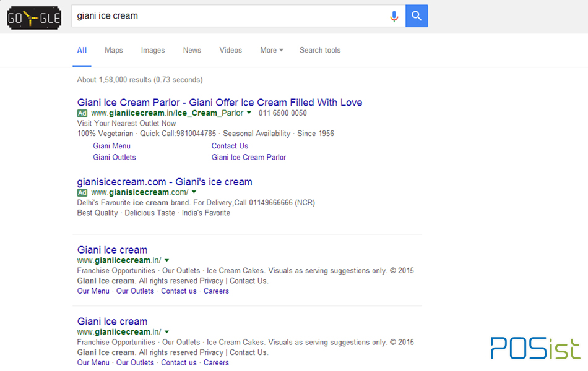Viewport: 588px width, 371px height.
Task: Start voice search with the microphone icon
Action: pyautogui.click(x=394, y=16)
